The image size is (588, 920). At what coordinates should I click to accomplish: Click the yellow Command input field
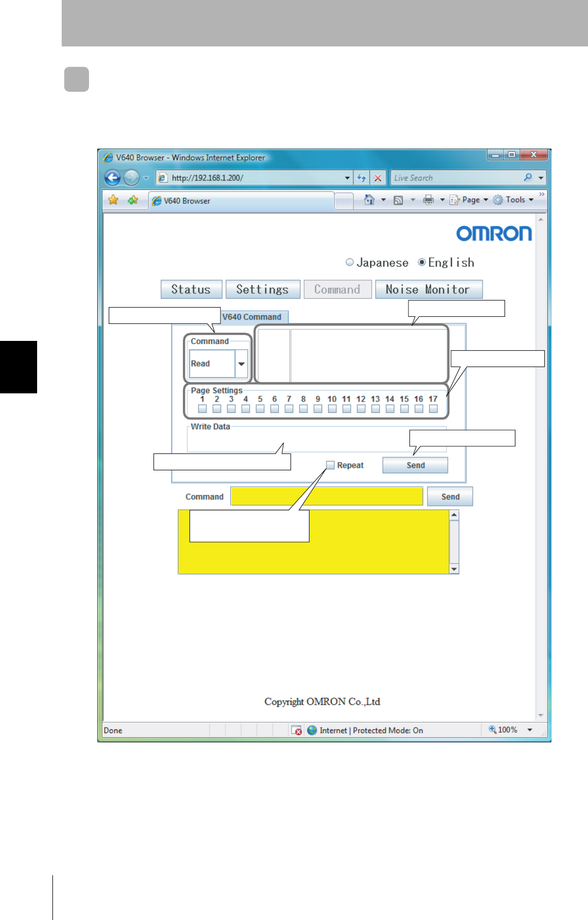[326, 497]
